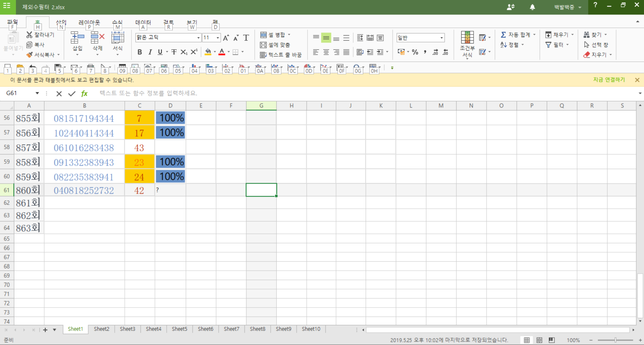The width and height of the screenshot is (644, 345).
Task: Click the 잘라내기 cut icon
Action: pos(30,34)
